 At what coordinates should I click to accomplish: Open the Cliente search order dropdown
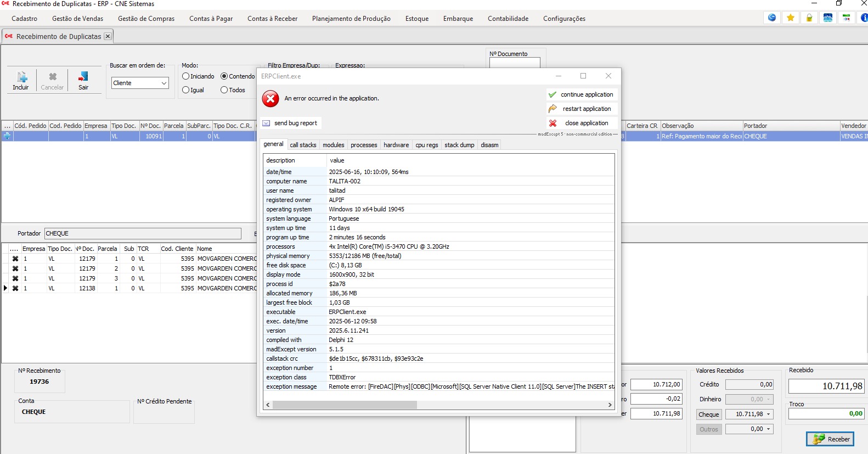click(x=164, y=83)
